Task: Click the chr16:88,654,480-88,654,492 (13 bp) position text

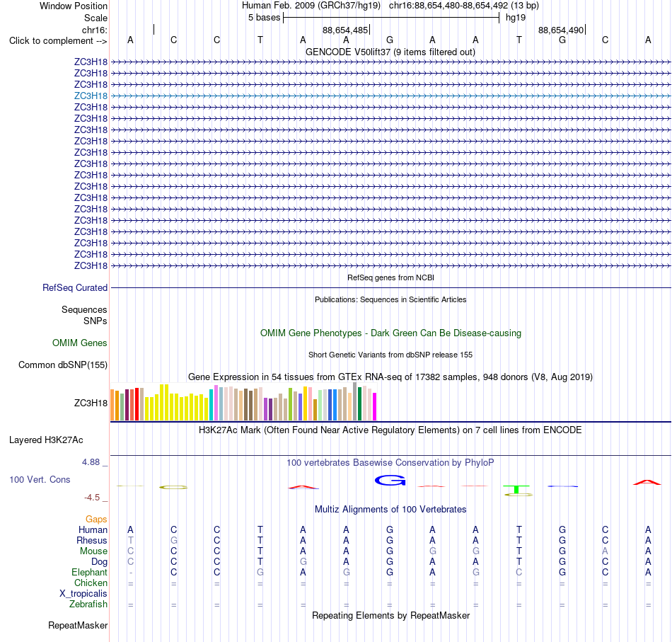Action: [x=464, y=6]
